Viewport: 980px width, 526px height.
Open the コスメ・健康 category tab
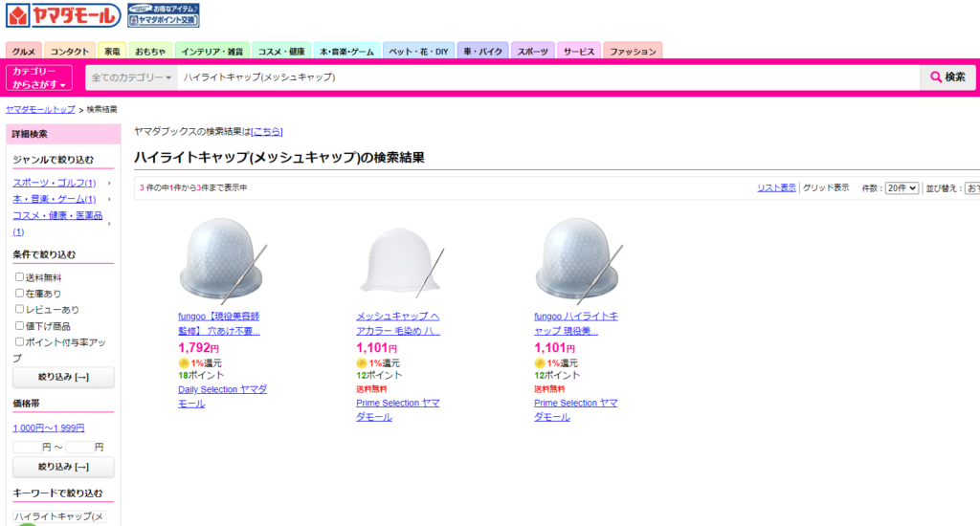click(x=281, y=52)
